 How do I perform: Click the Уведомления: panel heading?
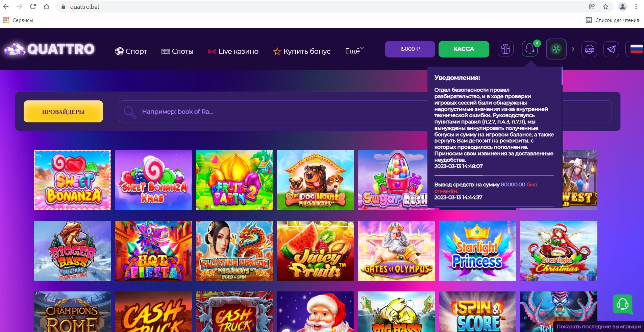click(x=457, y=78)
